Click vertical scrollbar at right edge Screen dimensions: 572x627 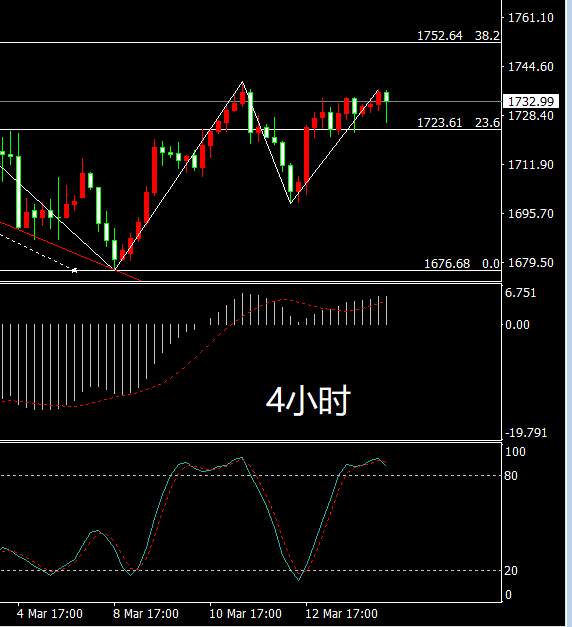569,314
